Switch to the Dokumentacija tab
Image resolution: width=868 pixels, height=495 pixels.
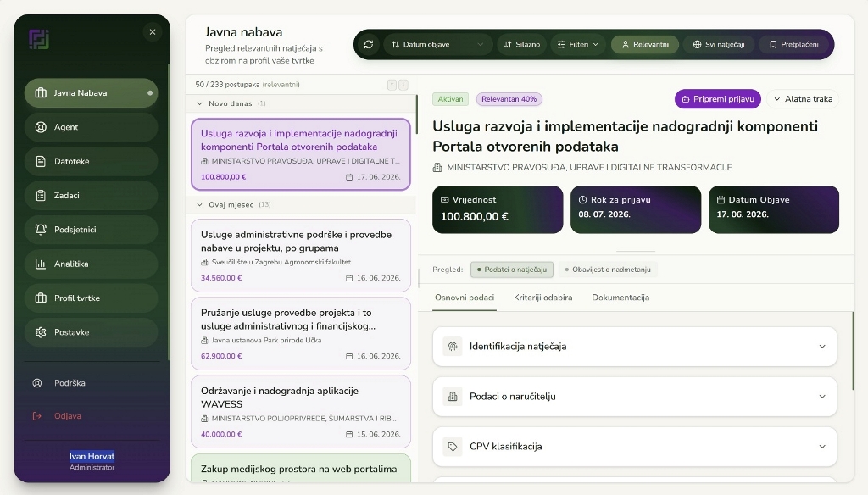pos(620,298)
